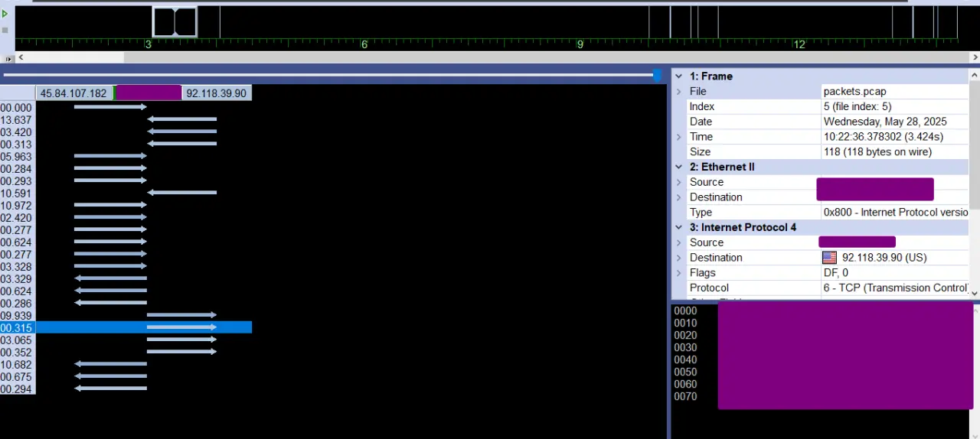The height and width of the screenshot is (439, 980).
Task: Click the details panel scrollbar up arrow
Action: tap(974, 75)
